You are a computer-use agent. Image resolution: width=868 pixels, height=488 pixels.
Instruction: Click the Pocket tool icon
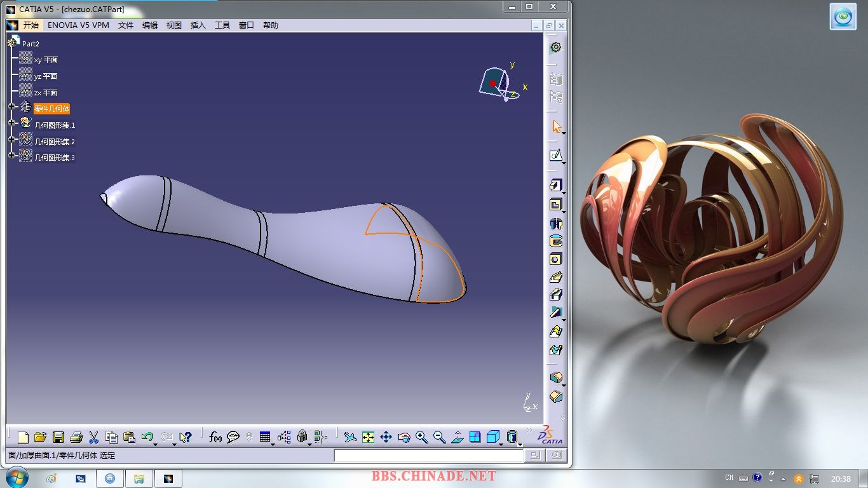(555, 205)
